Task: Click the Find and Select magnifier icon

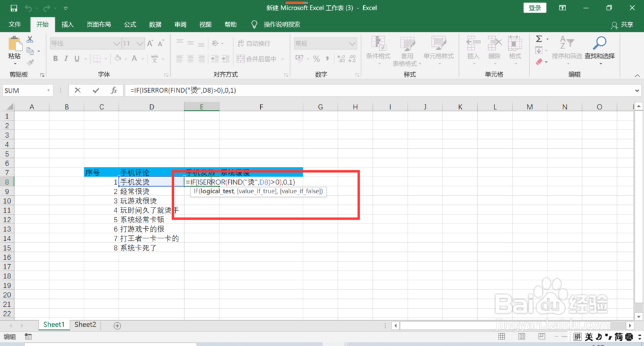Action: point(600,43)
